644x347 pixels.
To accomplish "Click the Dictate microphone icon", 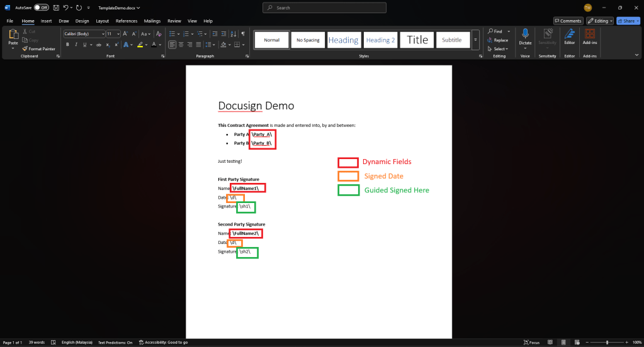I will click(525, 34).
